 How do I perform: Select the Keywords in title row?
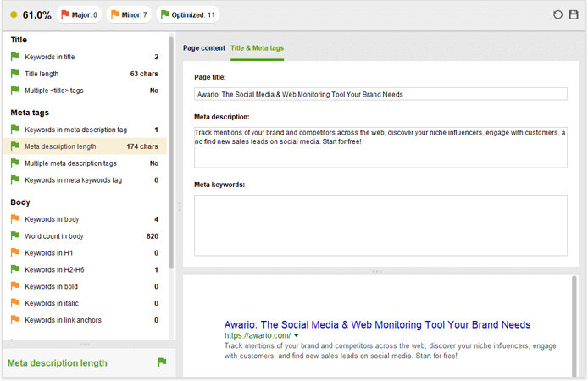pos(85,57)
